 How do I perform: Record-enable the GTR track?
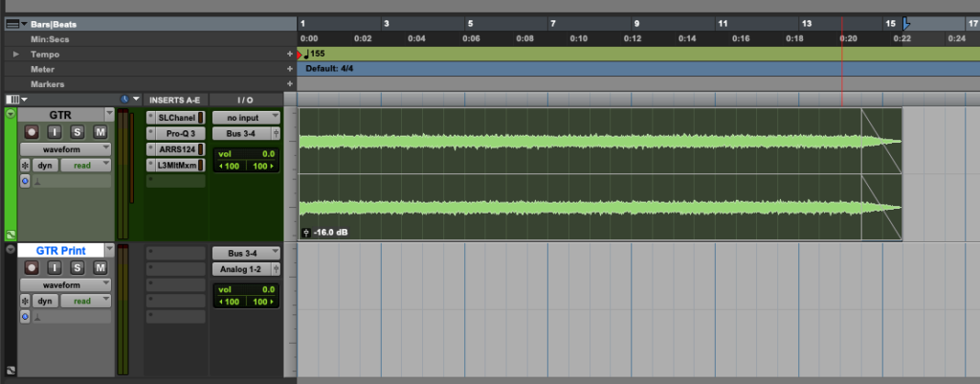32,132
